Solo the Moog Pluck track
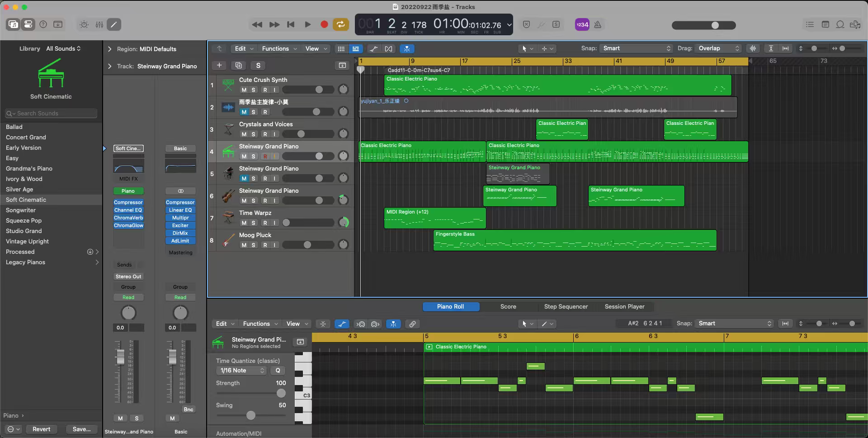This screenshot has height=438, width=868. (254, 245)
